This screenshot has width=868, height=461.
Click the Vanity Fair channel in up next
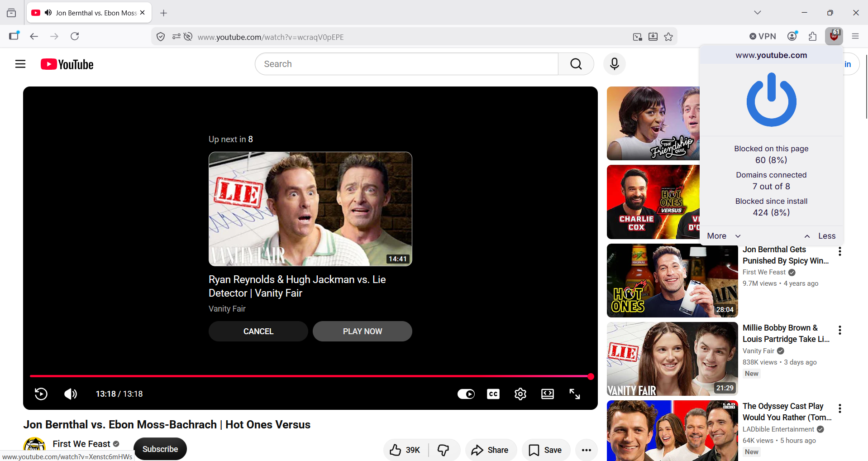click(227, 309)
